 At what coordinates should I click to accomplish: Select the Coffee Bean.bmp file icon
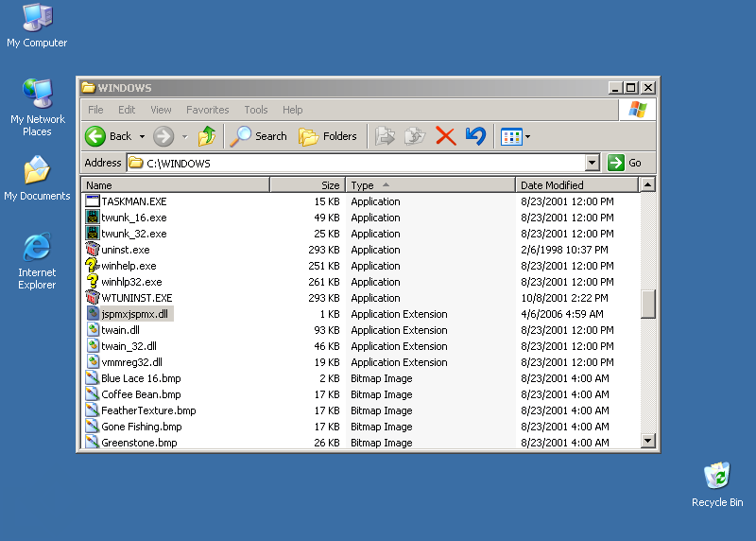[92, 394]
